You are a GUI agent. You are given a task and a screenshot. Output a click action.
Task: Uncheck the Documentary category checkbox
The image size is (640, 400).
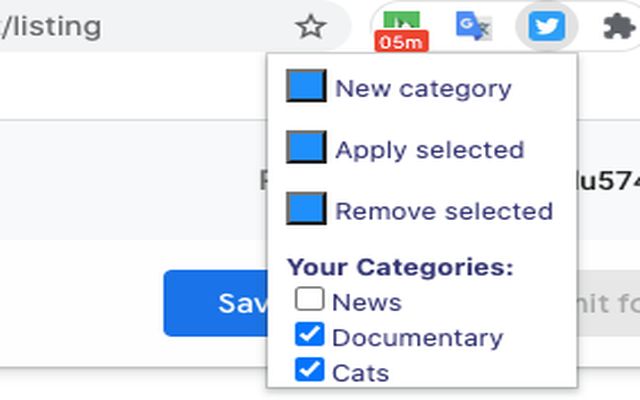pos(309,334)
